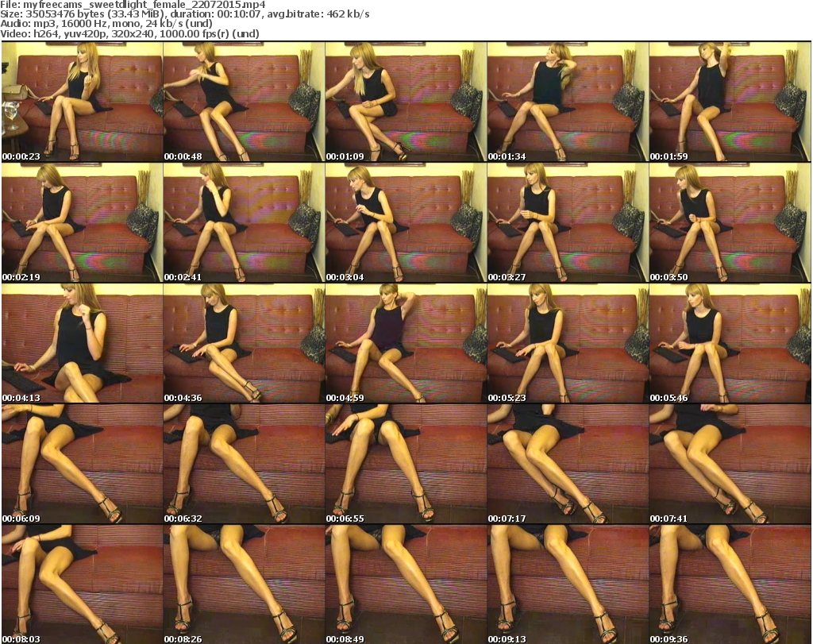Viewport: 813px width, 644px height.
Task: Open the frame marked 00:01:09
Action: point(406,102)
